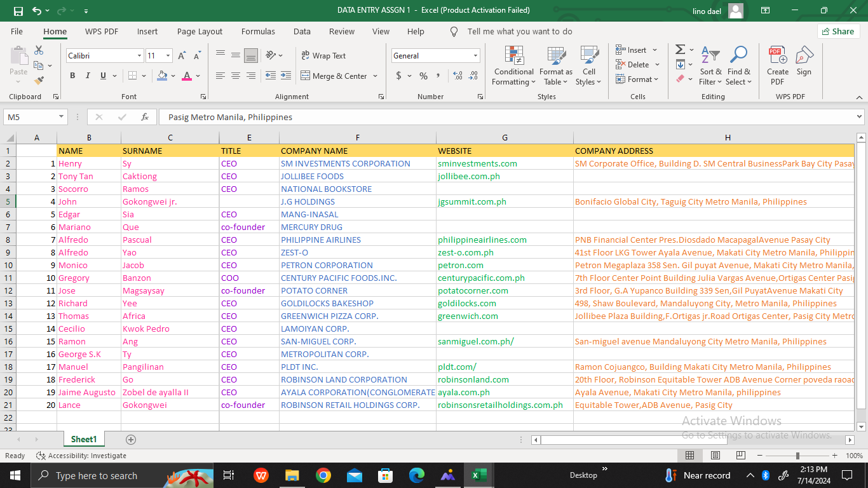
Task: Click the Format Painter brush icon
Action: coord(39,81)
